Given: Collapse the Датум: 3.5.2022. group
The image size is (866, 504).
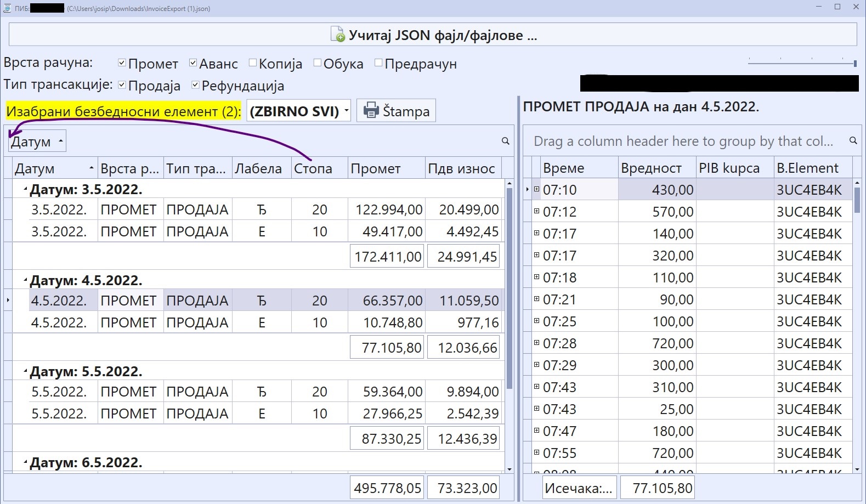Looking at the screenshot, I should tap(25, 190).
